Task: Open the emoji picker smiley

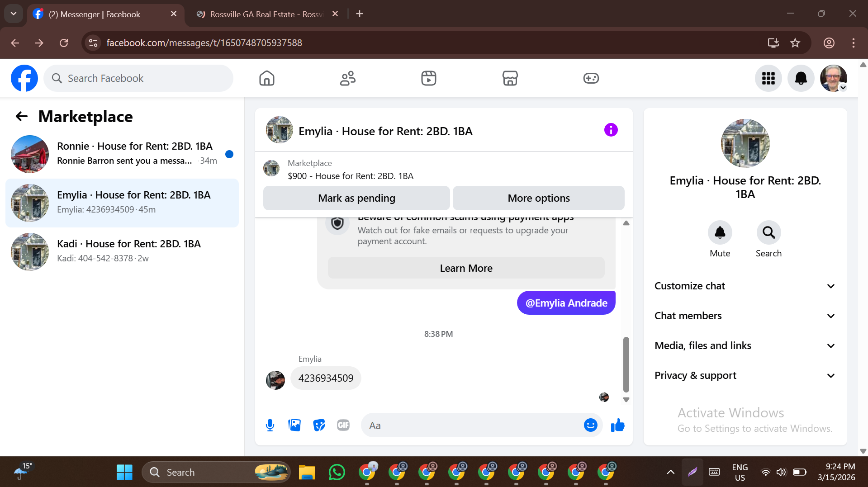Action: point(590,425)
